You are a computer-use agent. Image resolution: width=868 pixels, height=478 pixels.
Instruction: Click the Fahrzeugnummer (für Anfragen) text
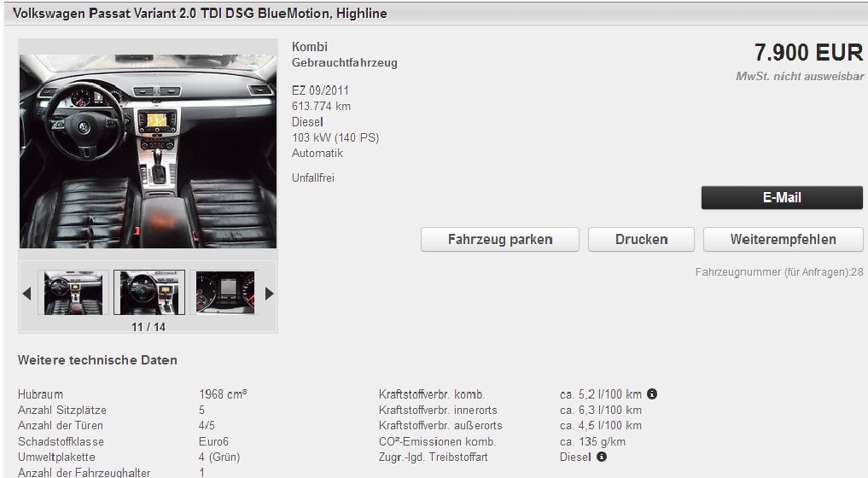(778, 272)
